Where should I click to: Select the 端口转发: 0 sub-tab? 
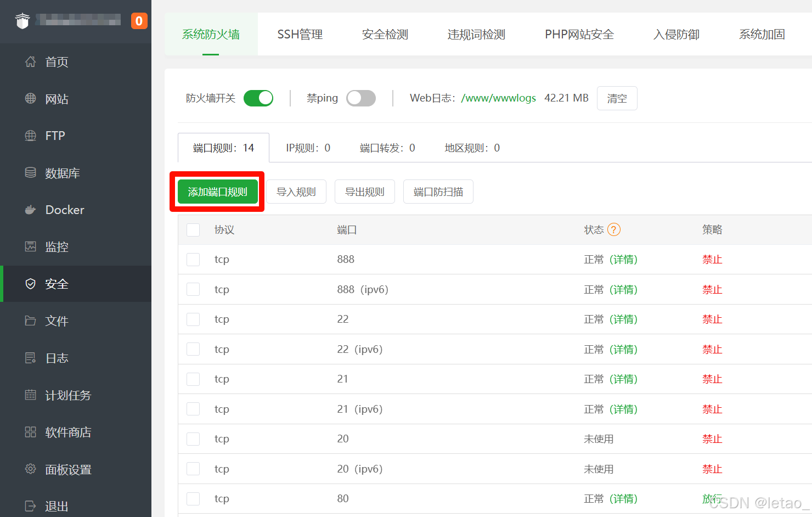[x=387, y=148]
